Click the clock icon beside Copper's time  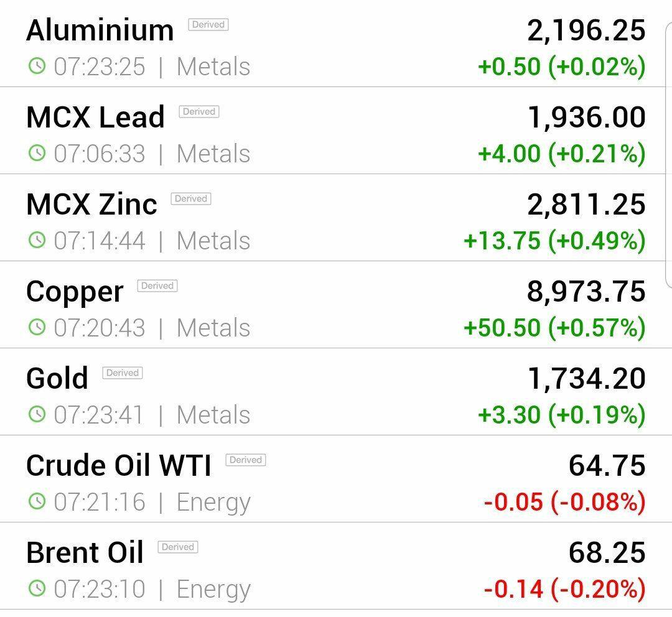(x=37, y=327)
